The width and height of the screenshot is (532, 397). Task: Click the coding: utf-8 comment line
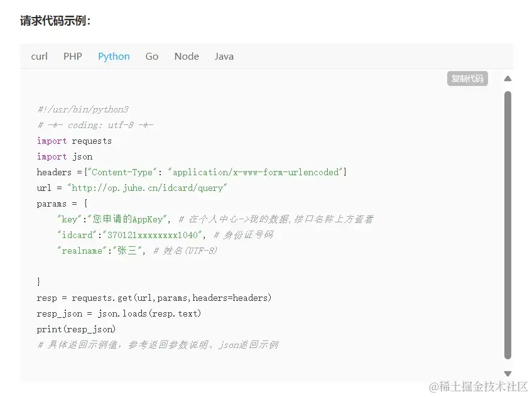[x=95, y=125]
